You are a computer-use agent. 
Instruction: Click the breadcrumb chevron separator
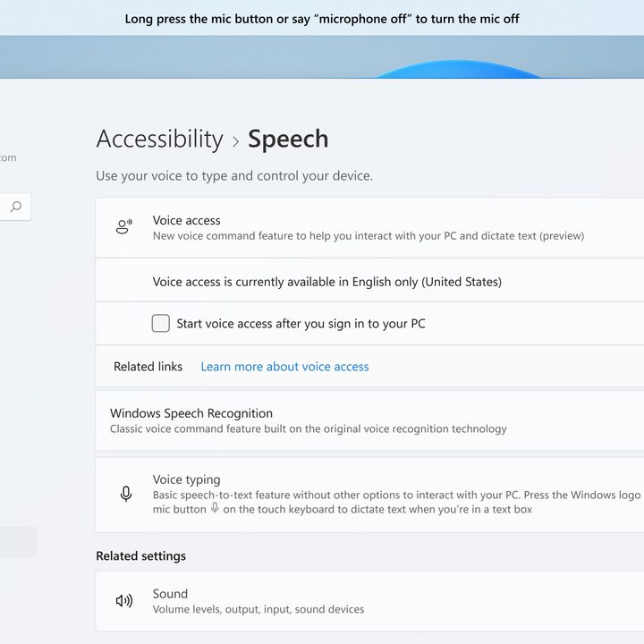point(236,141)
